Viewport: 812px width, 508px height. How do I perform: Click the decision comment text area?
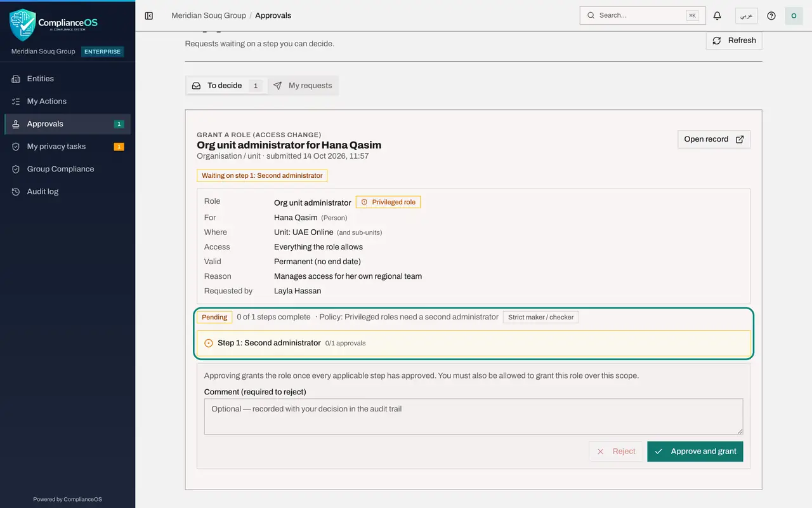(473, 417)
